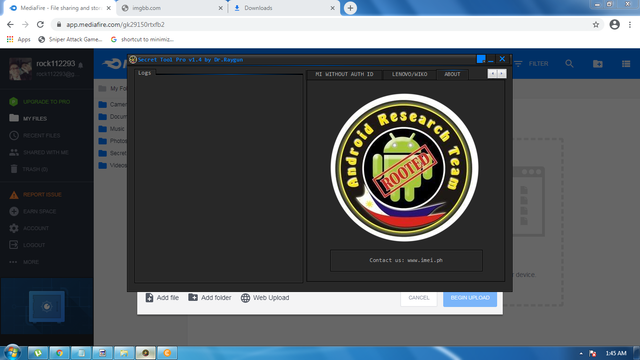This screenshot has width=640, height=360.
Task: Click REPORT ISSUE in the sidebar
Action: point(36,194)
